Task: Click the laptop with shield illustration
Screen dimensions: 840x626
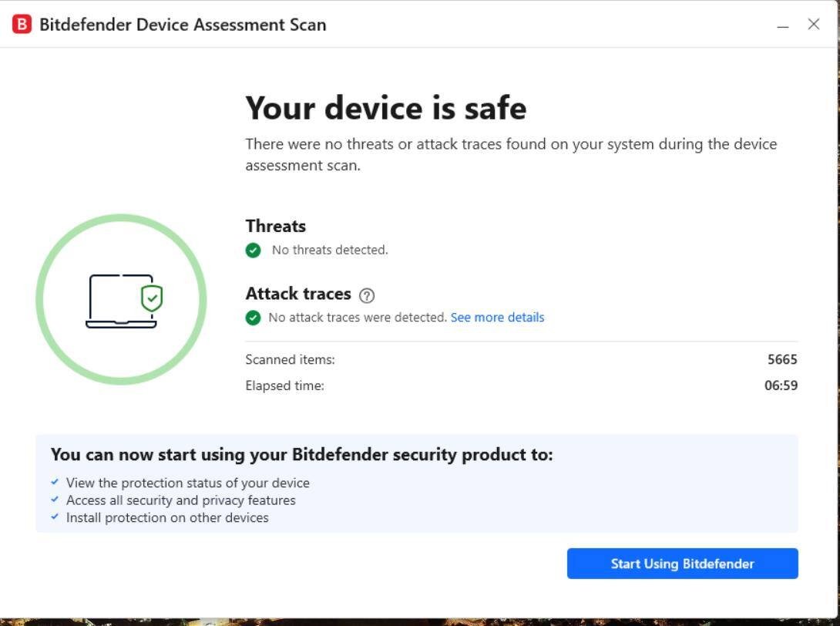Action: tap(122, 301)
